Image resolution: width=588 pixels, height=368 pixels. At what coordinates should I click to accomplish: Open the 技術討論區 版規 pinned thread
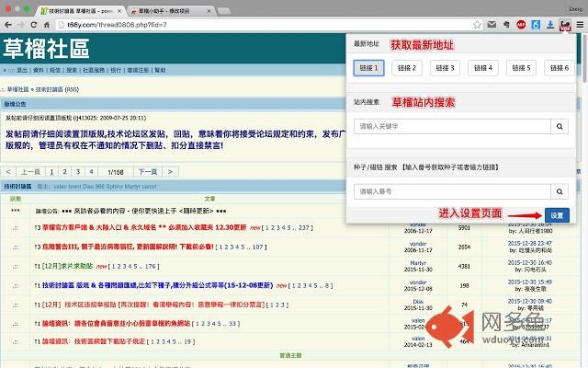pos(157,285)
